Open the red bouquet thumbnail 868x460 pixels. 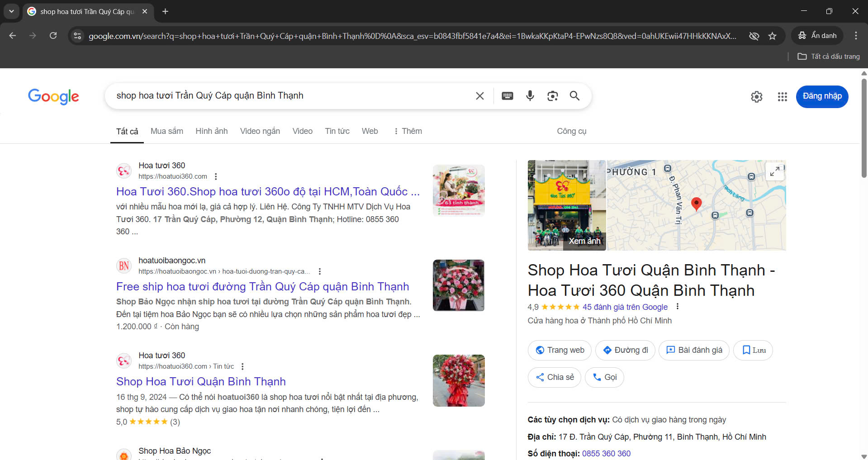[x=459, y=380]
